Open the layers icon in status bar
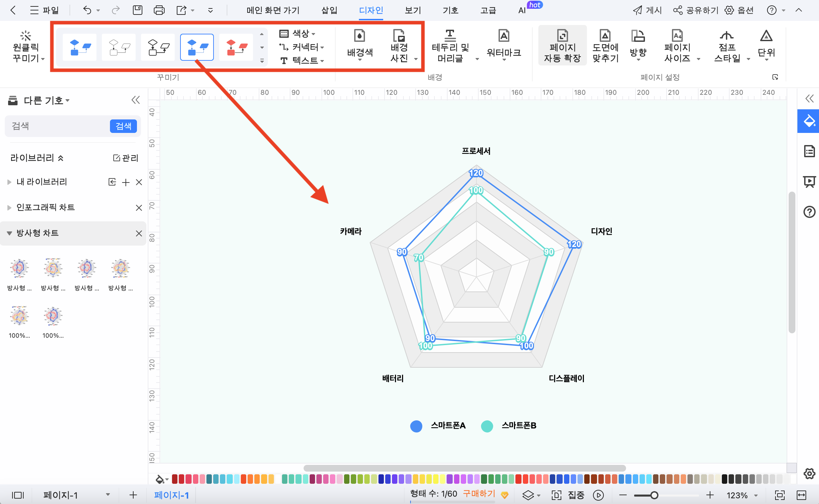This screenshot has height=504, width=819. (x=528, y=495)
